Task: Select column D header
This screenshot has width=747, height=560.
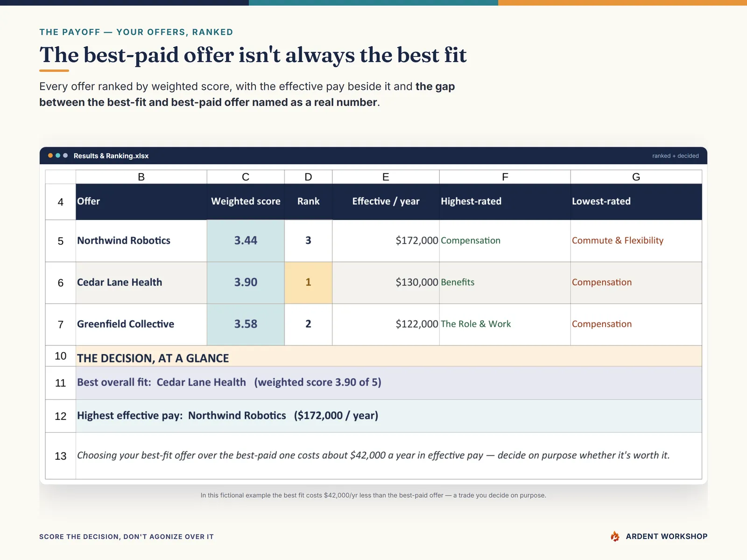Action: [308, 177]
